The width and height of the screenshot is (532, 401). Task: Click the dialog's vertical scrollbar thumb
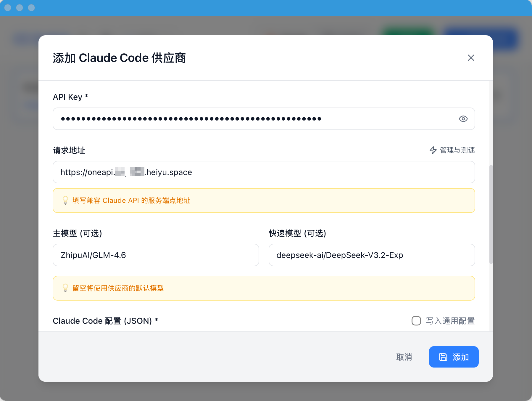click(491, 214)
